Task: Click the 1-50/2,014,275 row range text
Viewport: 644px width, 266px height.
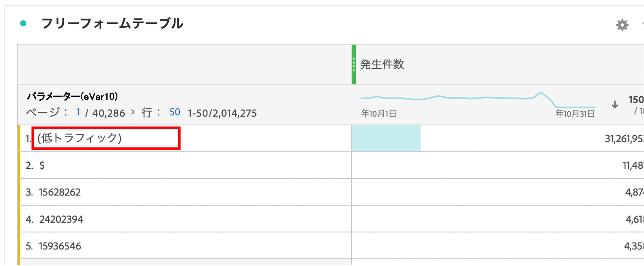Action: [x=222, y=113]
